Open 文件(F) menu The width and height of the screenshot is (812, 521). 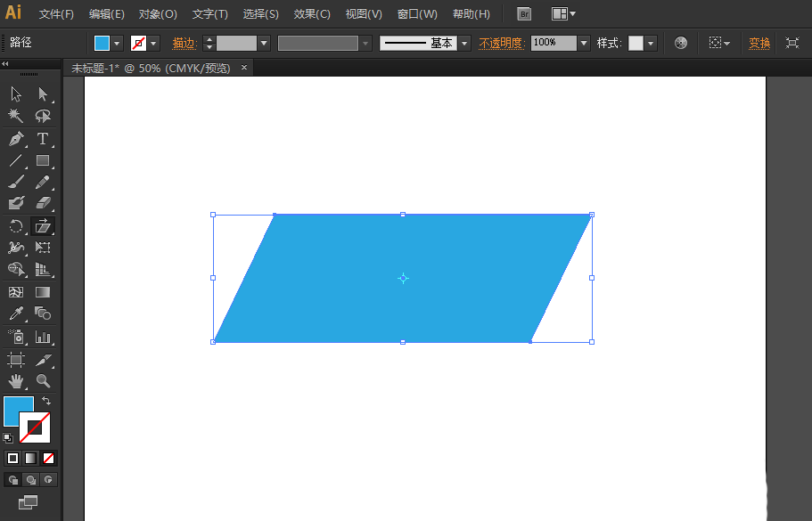tap(56, 14)
